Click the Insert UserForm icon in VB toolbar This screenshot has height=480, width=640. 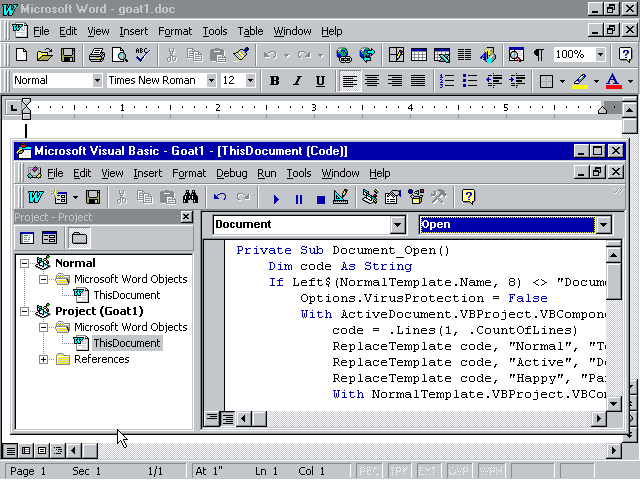click(60, 197)
